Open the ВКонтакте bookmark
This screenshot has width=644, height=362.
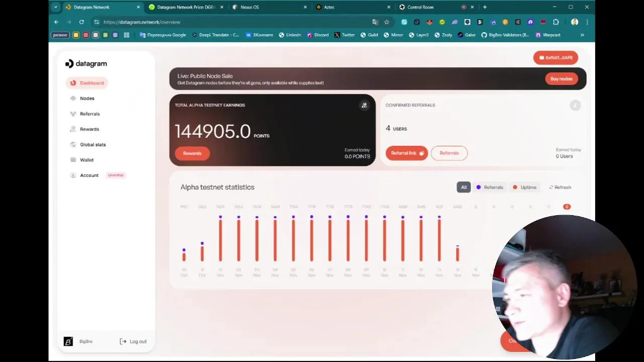259,35
